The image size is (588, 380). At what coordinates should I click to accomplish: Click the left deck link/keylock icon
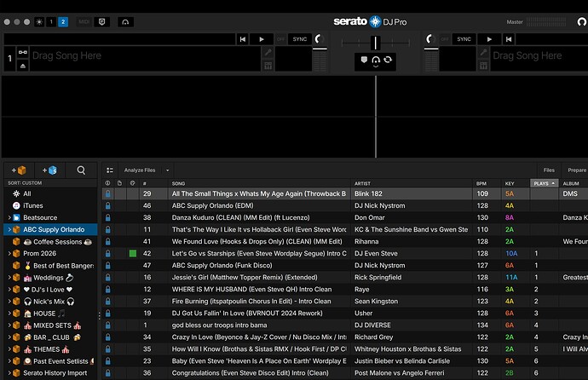point(23,53)
